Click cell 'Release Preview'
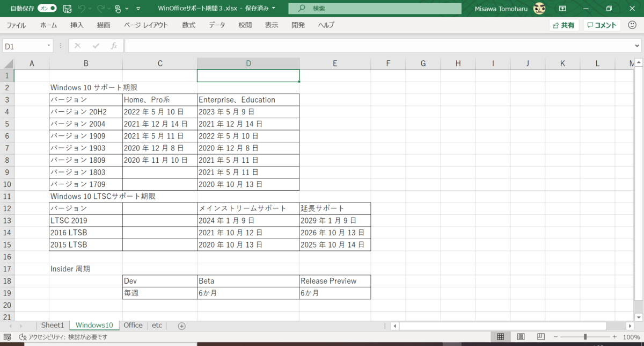 [x=335, y=281]
